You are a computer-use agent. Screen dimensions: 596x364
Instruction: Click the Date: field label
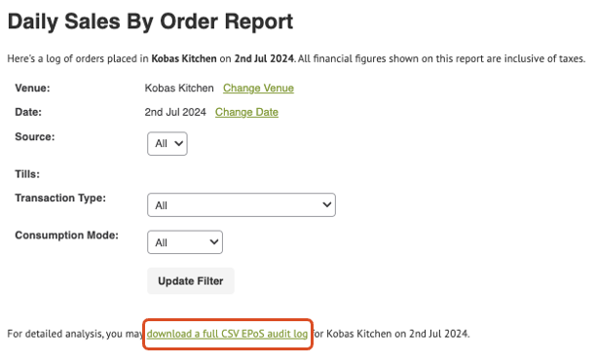[x=28, y=112]
